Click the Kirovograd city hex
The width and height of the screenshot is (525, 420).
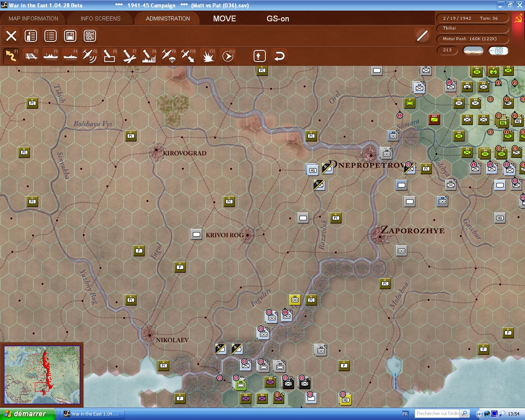point(156,151)
